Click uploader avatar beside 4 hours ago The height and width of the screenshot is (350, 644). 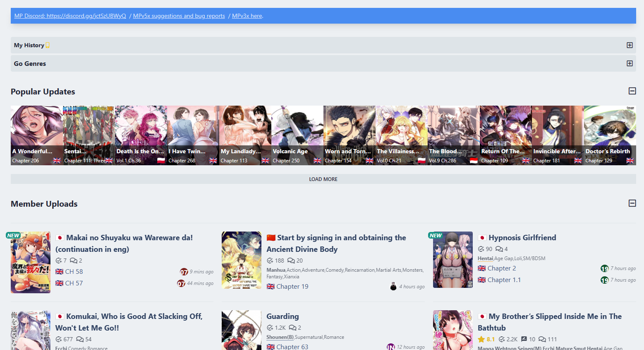pyautogui.click(x=393, y=286)
